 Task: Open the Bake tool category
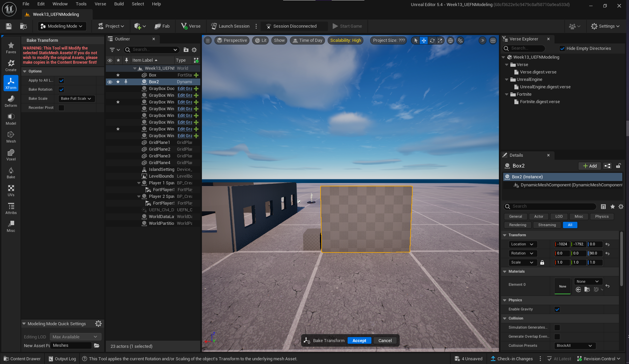click(x=11, y=173)
